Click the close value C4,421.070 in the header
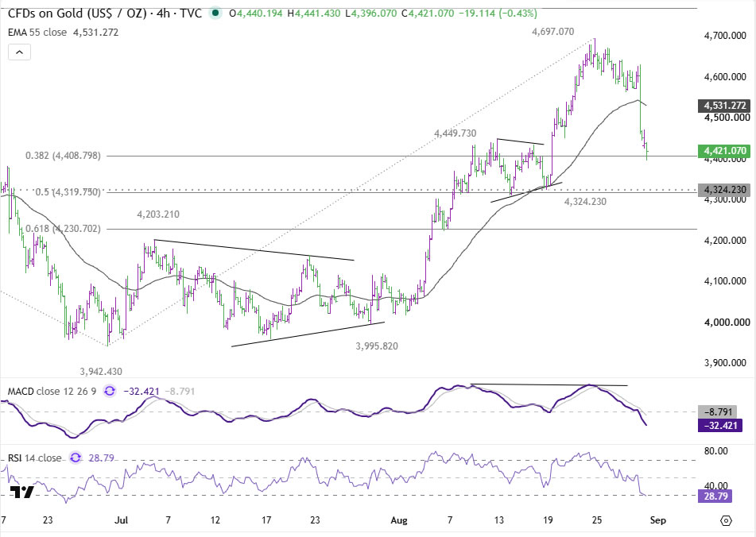Screen dimensions: 756x537 click(x=427, y=14)
